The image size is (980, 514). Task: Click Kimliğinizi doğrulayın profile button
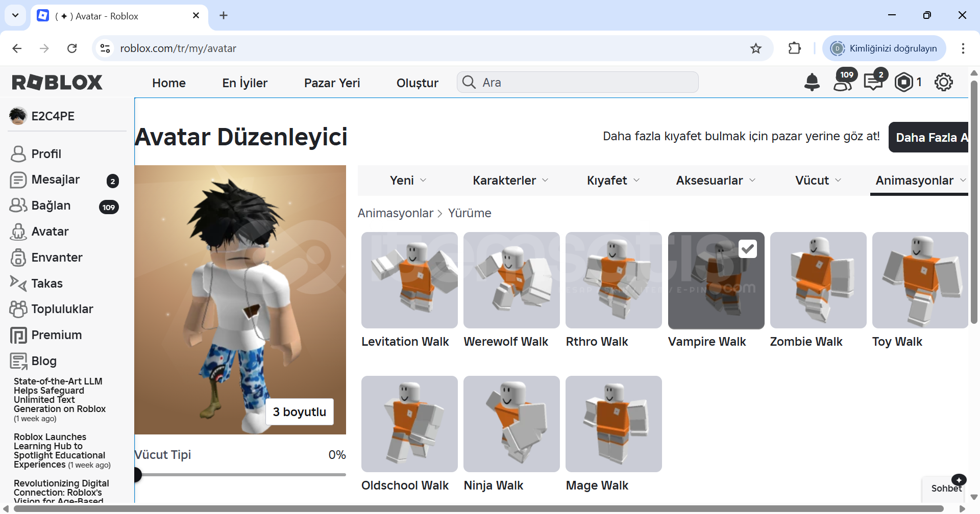pyautogui.click(x=884, y=48)
